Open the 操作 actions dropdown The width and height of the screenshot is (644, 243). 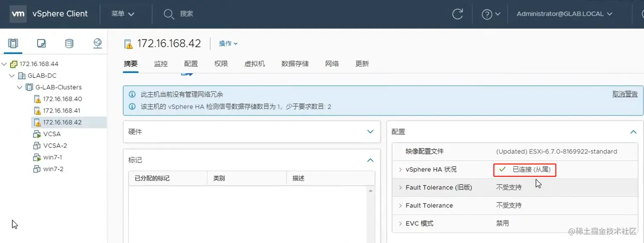point(228,43)
